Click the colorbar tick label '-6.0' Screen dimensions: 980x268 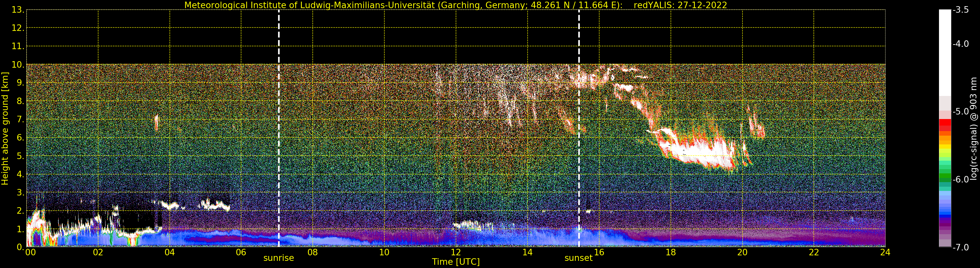click(960, 180)
